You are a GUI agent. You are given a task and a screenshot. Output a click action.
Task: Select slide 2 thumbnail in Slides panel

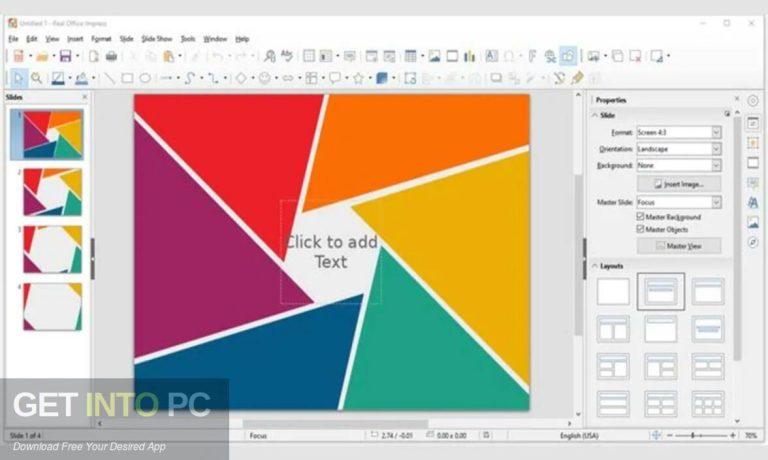[53, 192]
